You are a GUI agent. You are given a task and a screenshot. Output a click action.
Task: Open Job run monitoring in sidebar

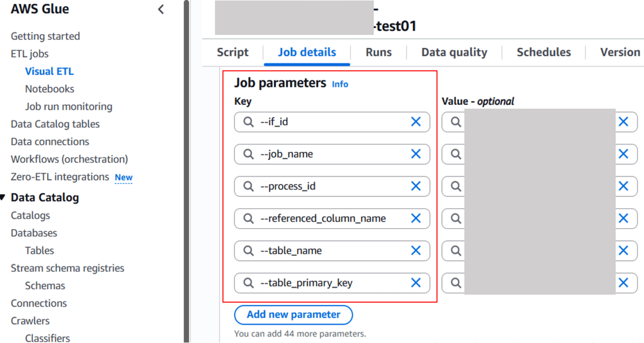[x=68, y=107]
